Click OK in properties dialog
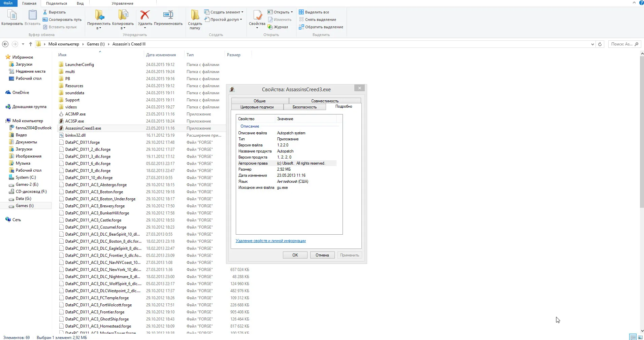 295,255
